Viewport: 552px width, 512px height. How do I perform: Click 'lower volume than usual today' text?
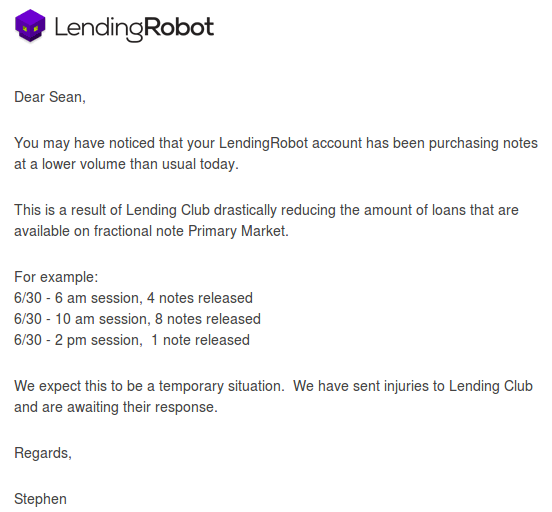[x=140, y=164]
